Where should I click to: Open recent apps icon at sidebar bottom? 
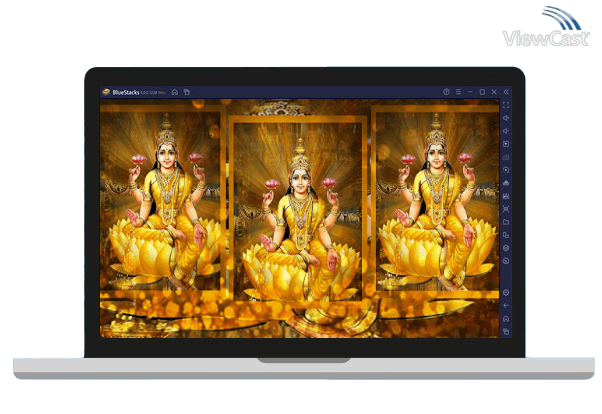point(506,331)
